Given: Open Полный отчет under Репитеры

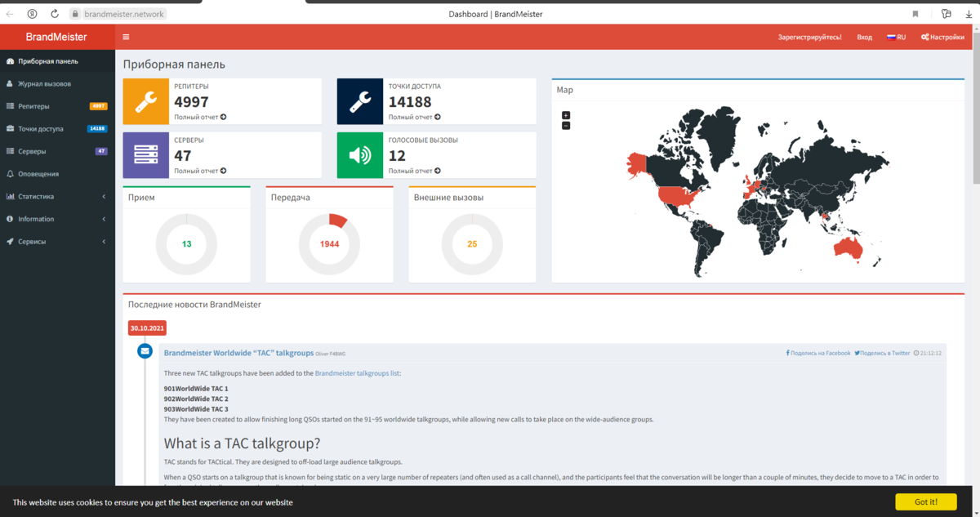Looking at the screenshot, I should (x=200, y=117).
